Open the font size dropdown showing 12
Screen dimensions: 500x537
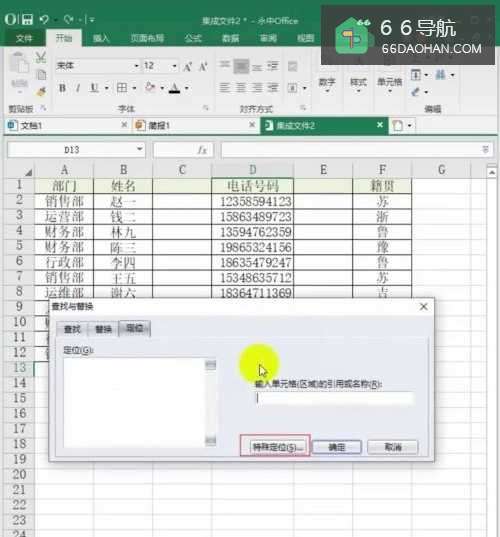click(x=174, y=66)
